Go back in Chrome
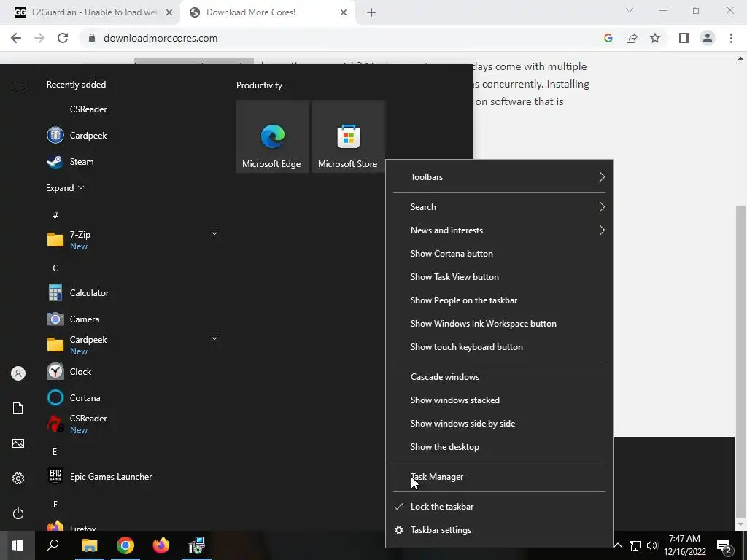Image resolution: width=747 pixels, height=560 pixels. click(x=16, y=38)
